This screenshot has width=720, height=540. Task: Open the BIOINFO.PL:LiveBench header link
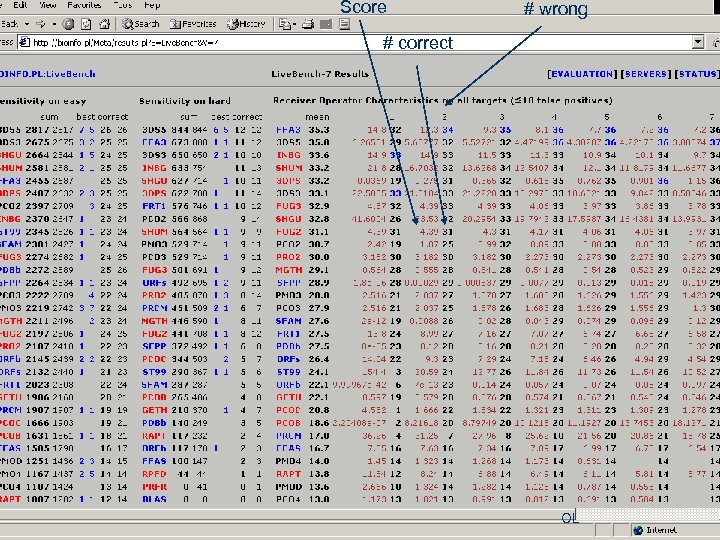pos(47,74)
